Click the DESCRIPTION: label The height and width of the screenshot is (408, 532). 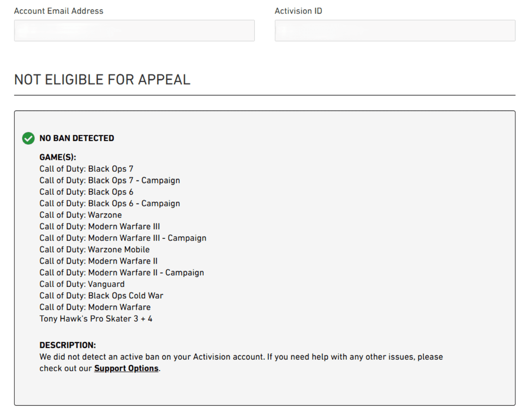coord(68,345)
